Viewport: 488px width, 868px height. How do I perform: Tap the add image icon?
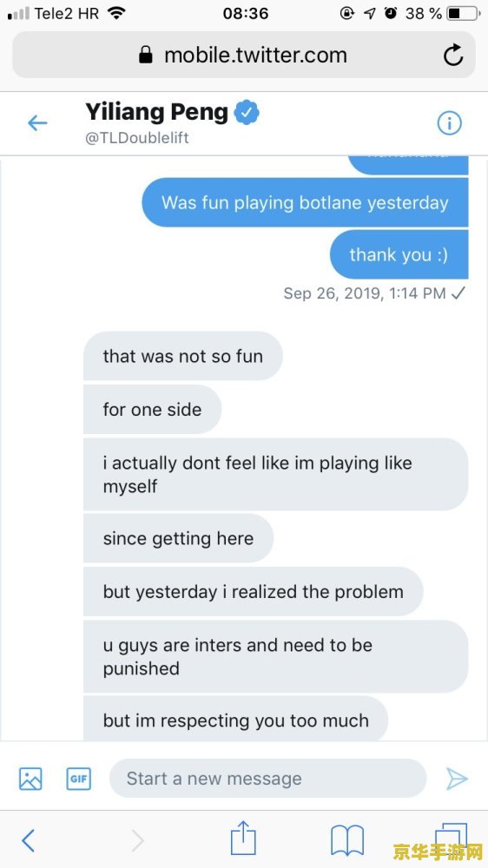click(30, 779)
